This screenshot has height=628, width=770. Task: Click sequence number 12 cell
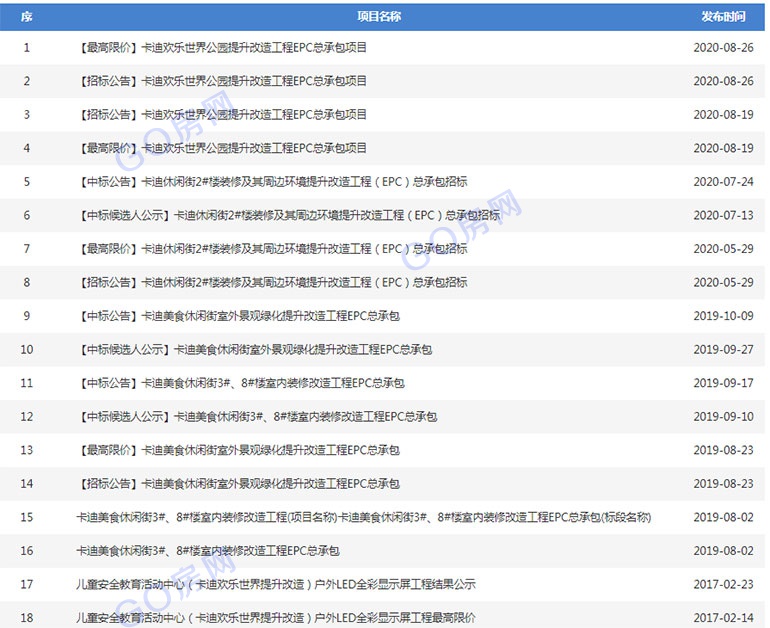click(x=27, y=416)
